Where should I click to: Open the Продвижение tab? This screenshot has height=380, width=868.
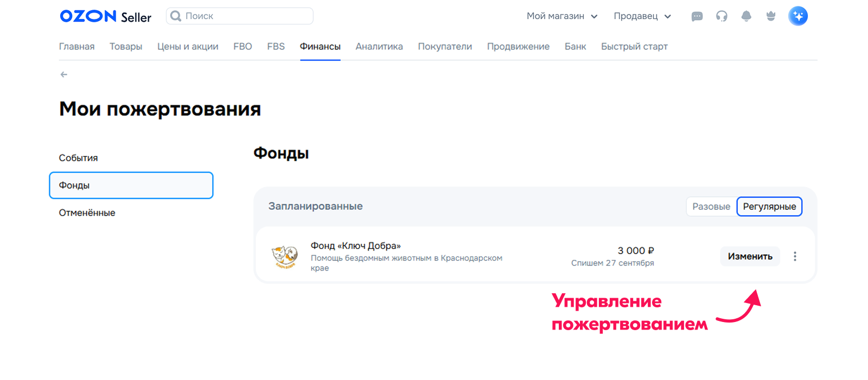(518, 47)
